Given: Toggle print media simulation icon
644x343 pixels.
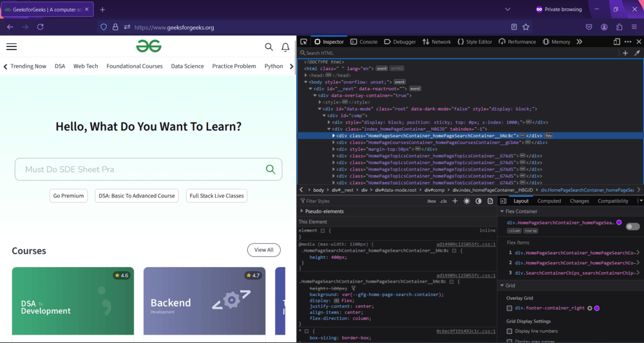Looking at the screenshot, I should 490,201.
